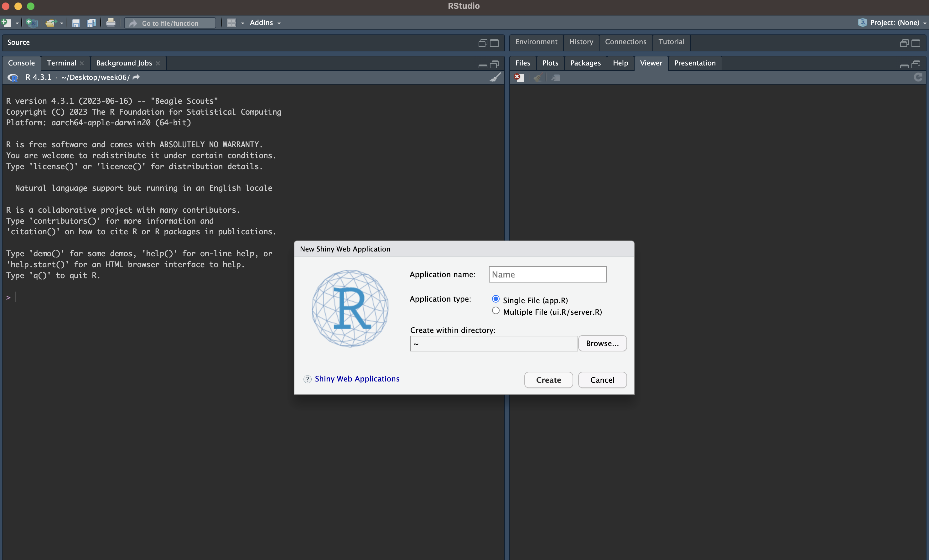Click the Save All documents icon
The height and width of the screenshot is (560, 929).
(x=91, y=23)
